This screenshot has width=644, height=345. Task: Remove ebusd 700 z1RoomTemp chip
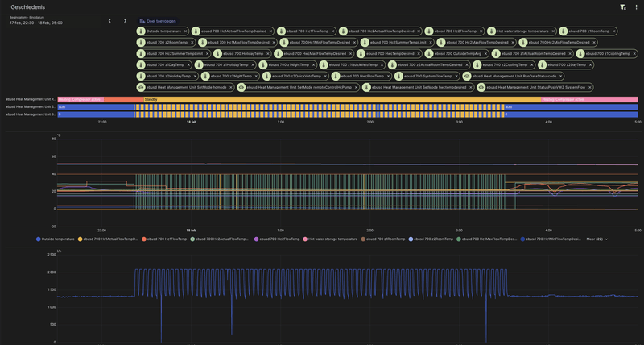tap(614, 31)
